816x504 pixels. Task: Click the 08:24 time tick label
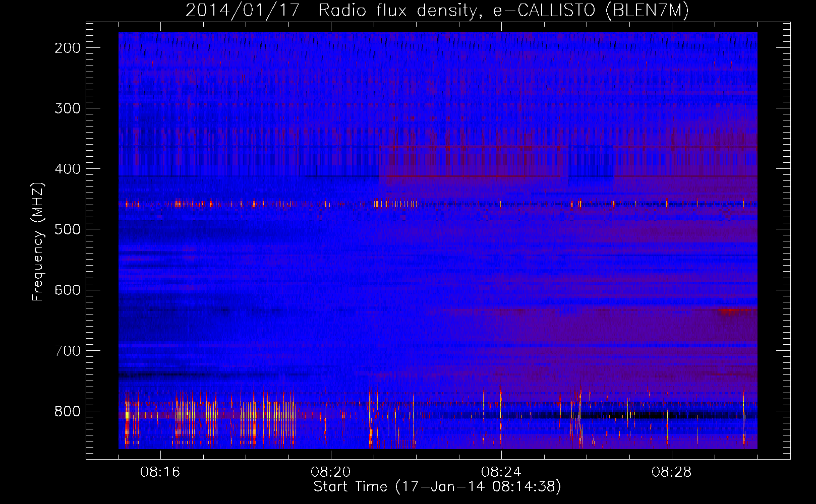501,472
